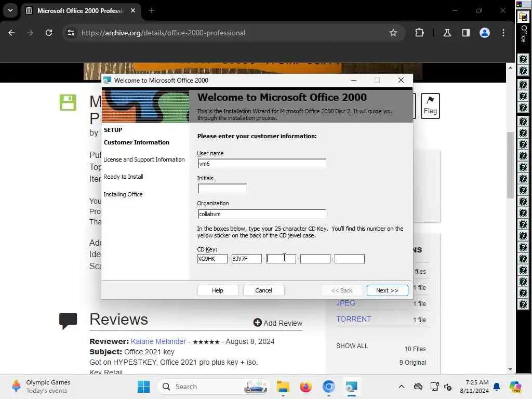
Task: Go back in Chrome browser
Action: pyautogui.click(x=11, y=33)
